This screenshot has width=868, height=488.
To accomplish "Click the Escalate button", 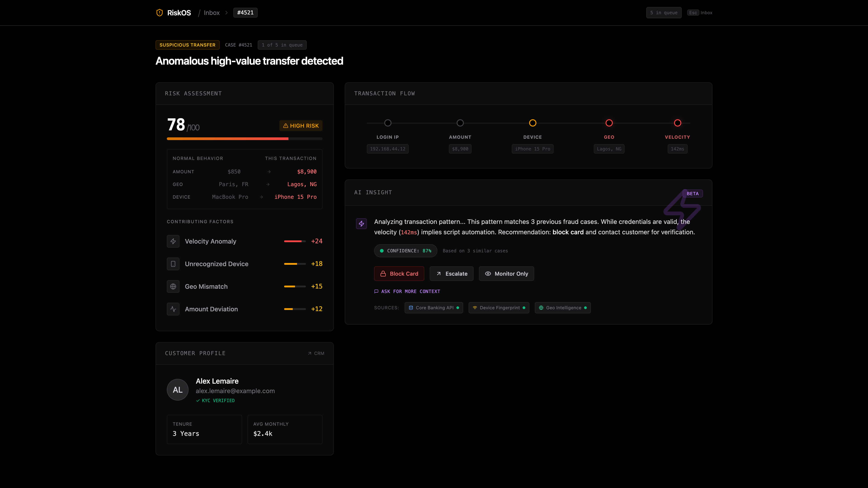I will click(x=452, y=273).
